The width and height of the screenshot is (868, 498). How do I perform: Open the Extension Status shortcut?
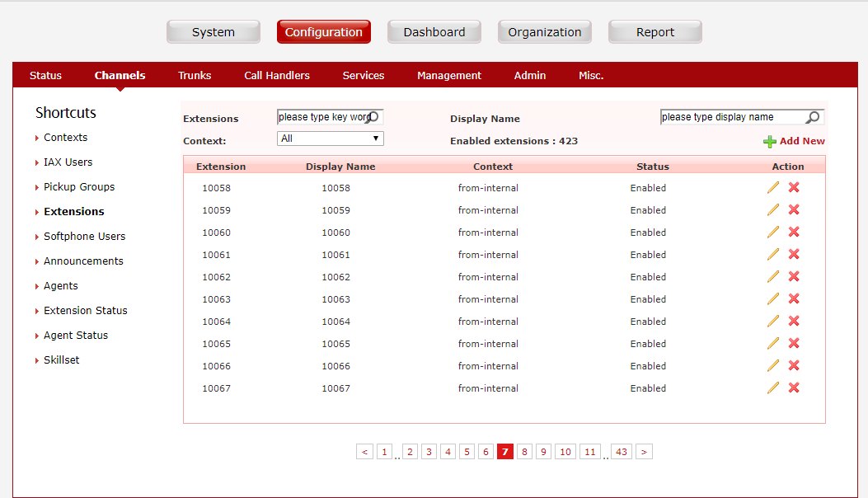[85, 311]
